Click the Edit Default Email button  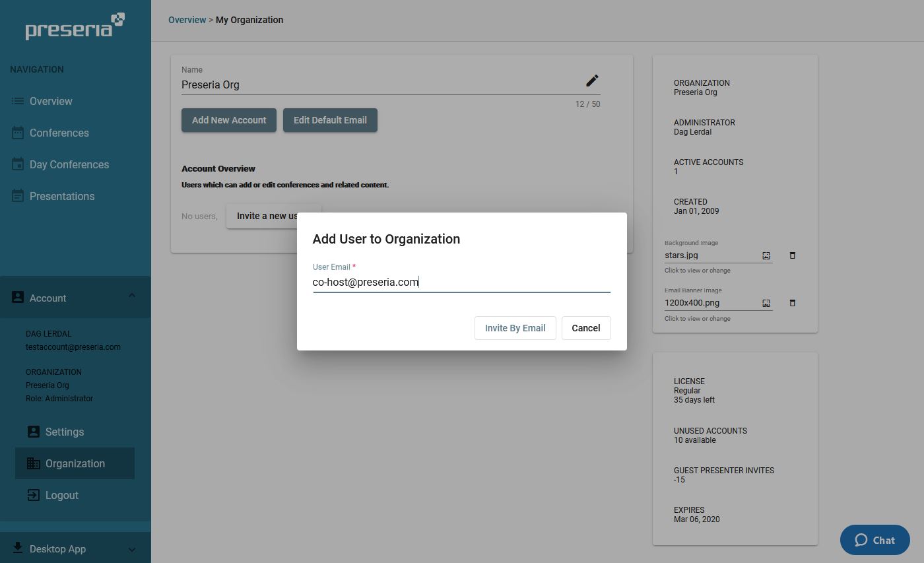(330, 120)
